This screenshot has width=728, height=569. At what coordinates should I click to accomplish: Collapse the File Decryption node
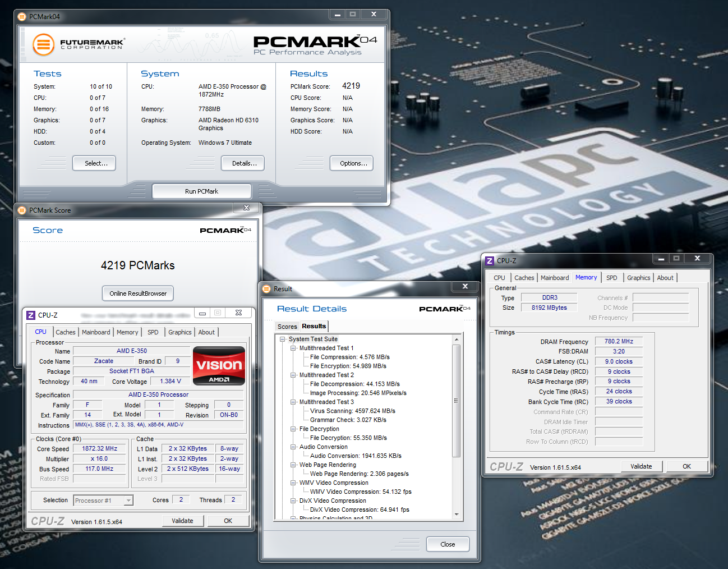tap(293, 429)
